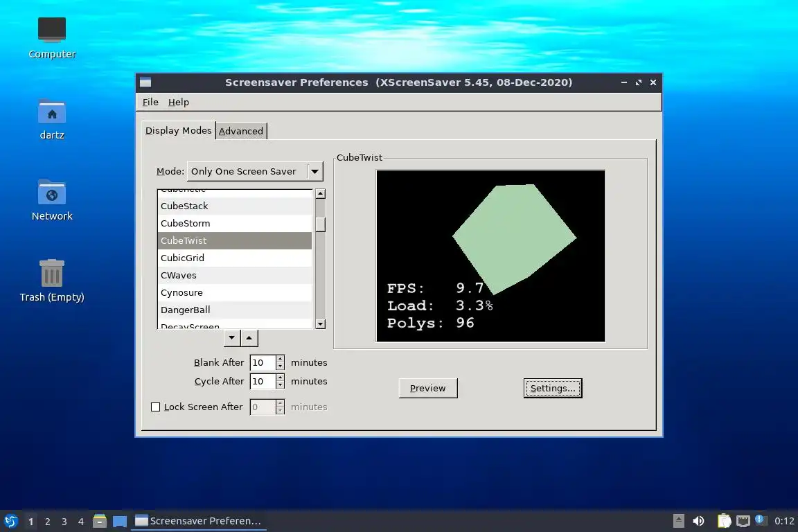The width and height of the screenshot is (798, 532).
Task: Select CubeStorm in the screensaver list
Action: [x=235, y=224]
